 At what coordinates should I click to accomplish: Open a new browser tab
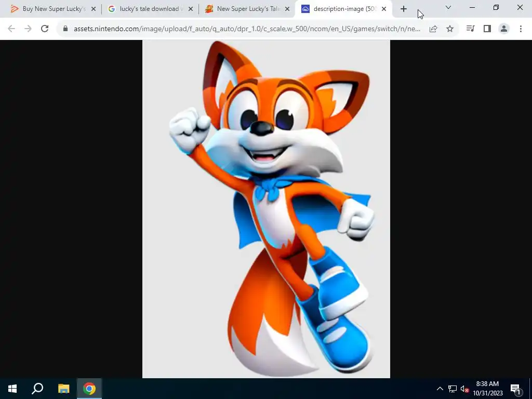[x=403, y=9]
